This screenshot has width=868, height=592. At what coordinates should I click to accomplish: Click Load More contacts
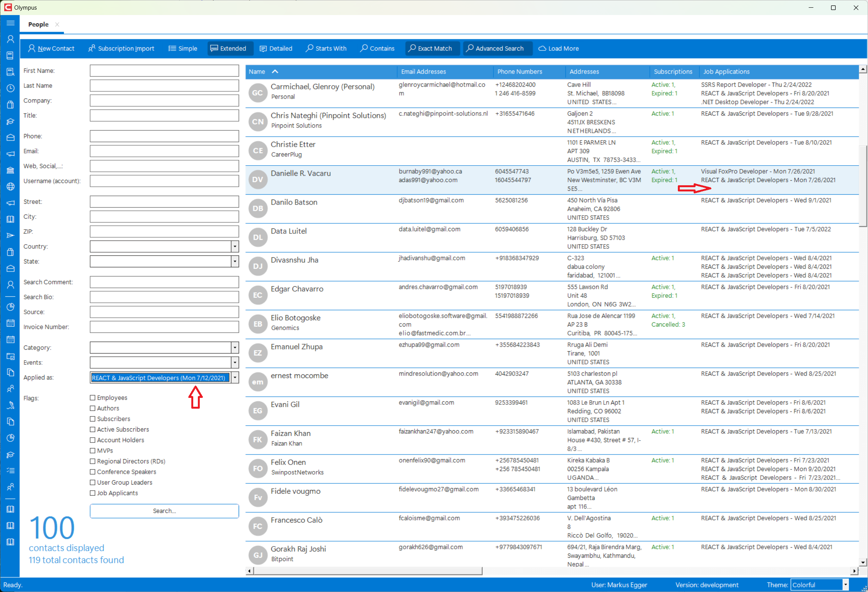pos(559,49)
